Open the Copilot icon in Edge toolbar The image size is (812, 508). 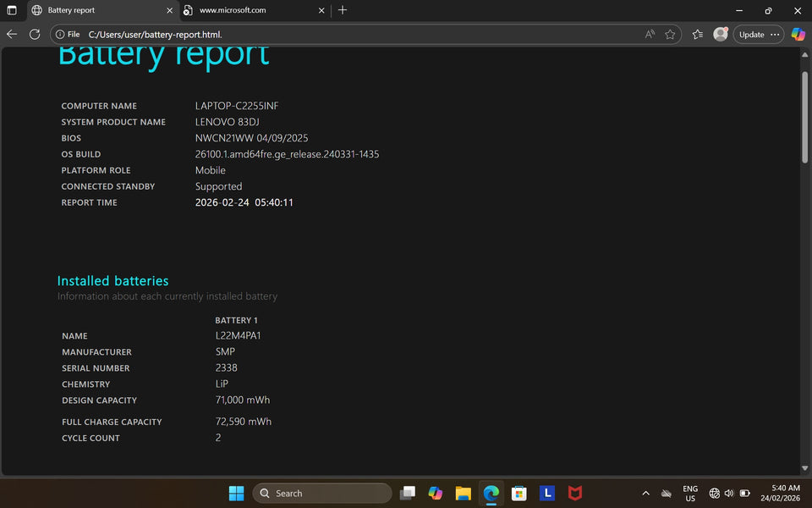click(x=798, y=35)
